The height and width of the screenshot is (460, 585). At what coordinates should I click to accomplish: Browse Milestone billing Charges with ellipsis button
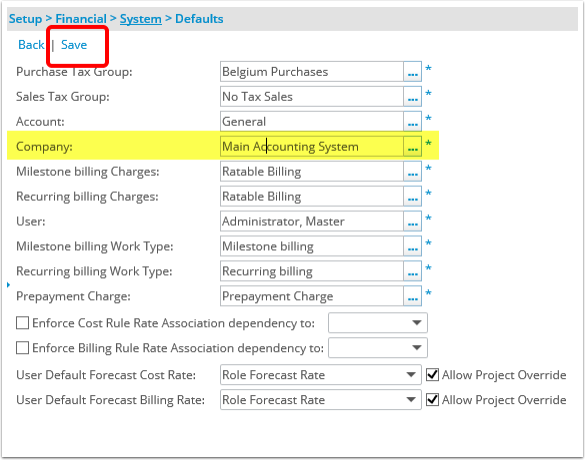click(x=412, y=172)
